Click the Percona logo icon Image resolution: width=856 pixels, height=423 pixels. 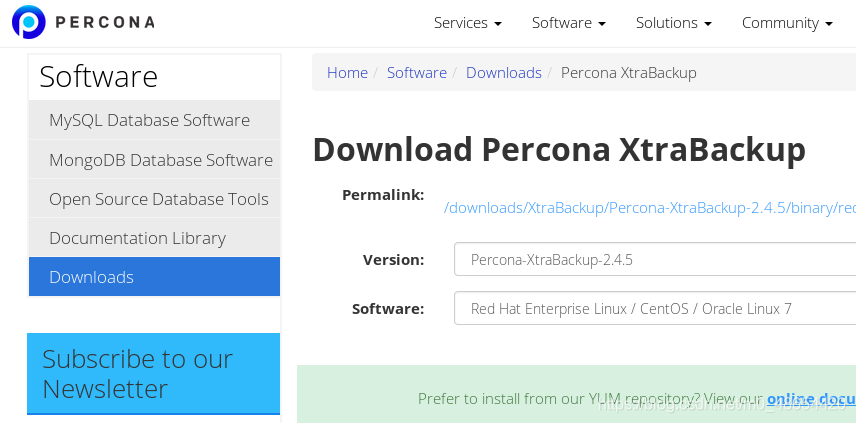coord(28,22)
